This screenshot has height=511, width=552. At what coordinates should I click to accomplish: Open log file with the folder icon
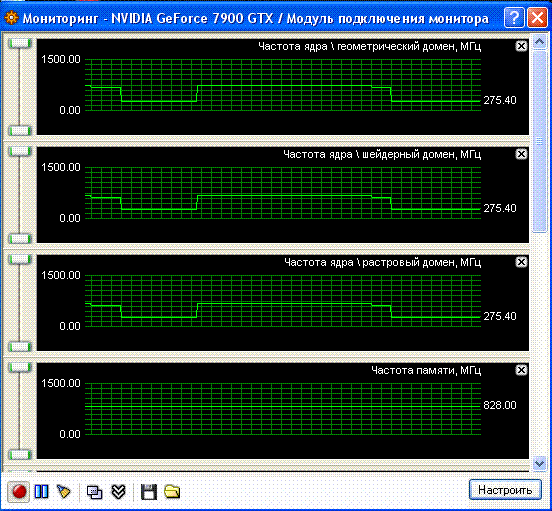tap(172, 492)
